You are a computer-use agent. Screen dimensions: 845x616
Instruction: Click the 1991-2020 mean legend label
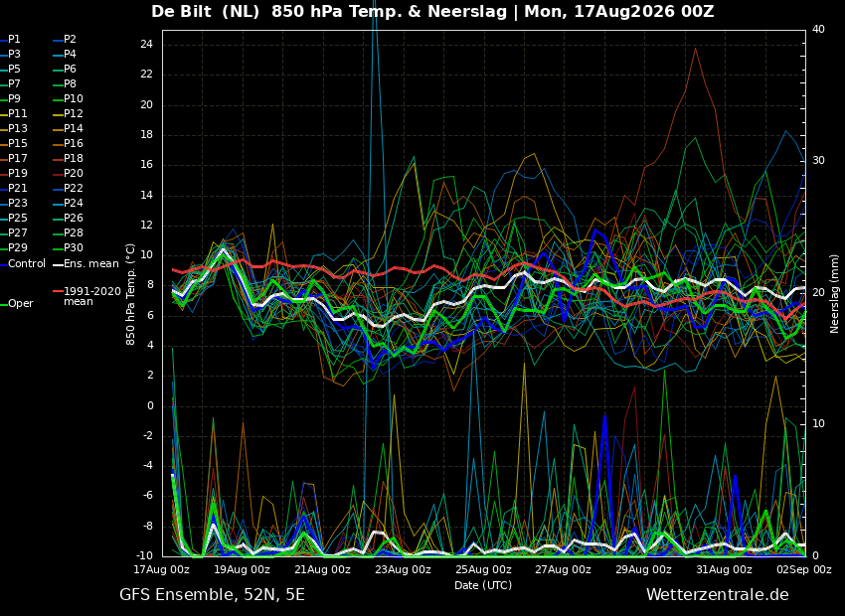tap(92, 297)
